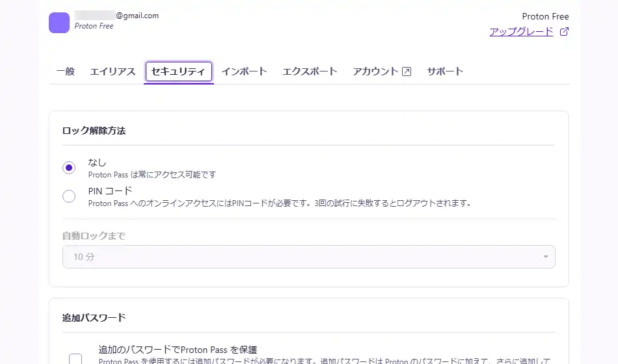Click the gmail.com account email address
Screen dimensions: 618x364
137,16
